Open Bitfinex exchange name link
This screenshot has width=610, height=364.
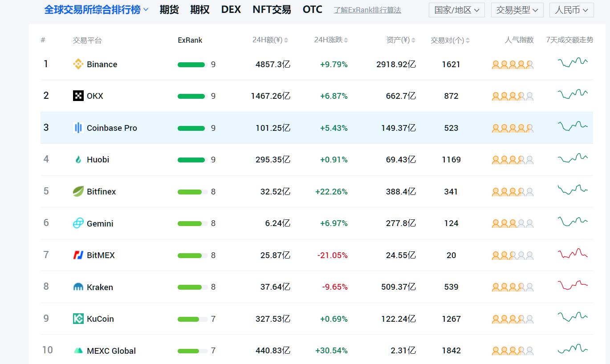(101, 191)
